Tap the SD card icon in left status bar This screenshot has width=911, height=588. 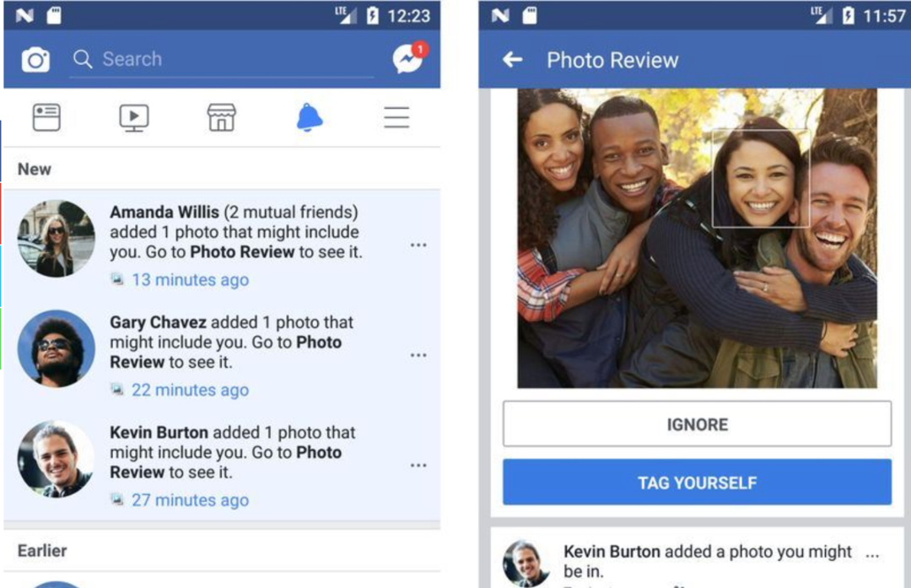click(54, 15)
